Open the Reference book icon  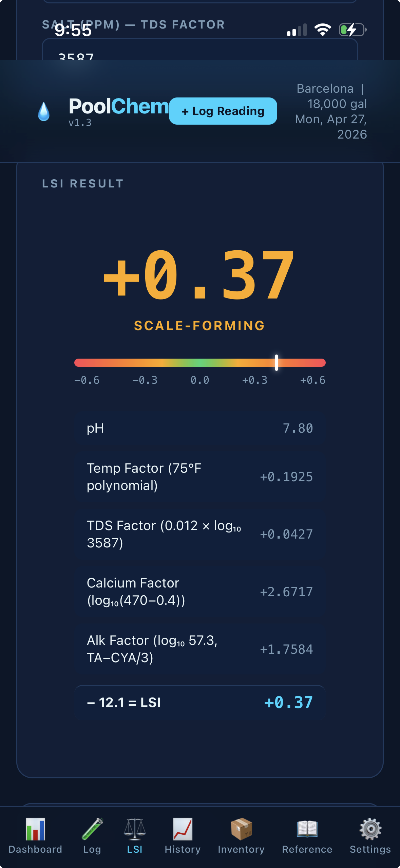(306, 829)
